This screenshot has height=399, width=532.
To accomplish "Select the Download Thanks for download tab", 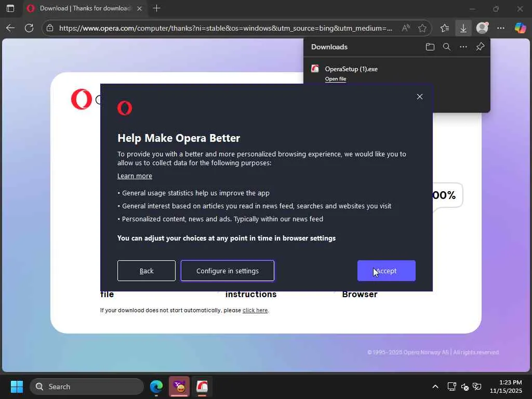I will pos(85,8).
